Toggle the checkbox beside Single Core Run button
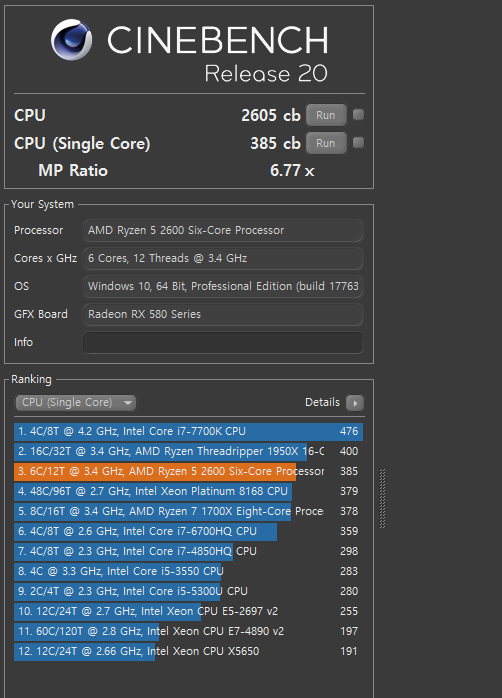Screen dimensions: 502x698 (x=358, y=142)
